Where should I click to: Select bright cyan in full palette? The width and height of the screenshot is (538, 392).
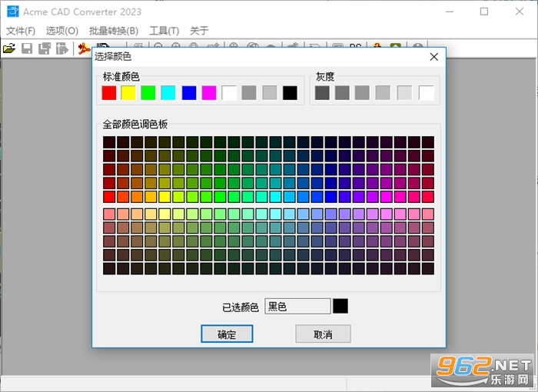275,197
